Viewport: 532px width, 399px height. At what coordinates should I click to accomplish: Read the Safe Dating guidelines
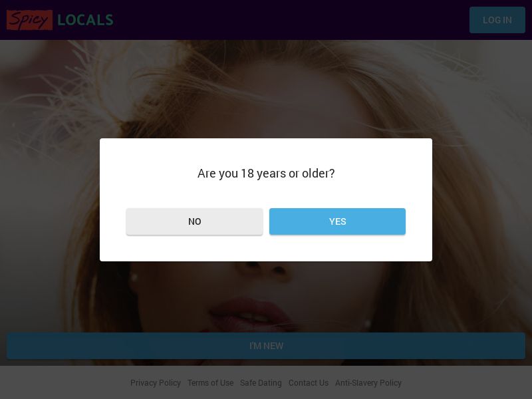pyautogui.click(x=261, y=383)
